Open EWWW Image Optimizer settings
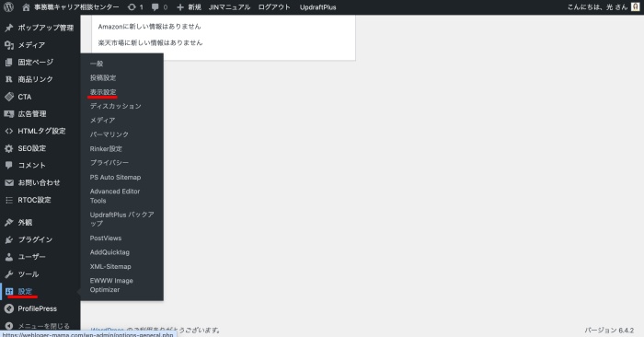 [x=111, y=285]
